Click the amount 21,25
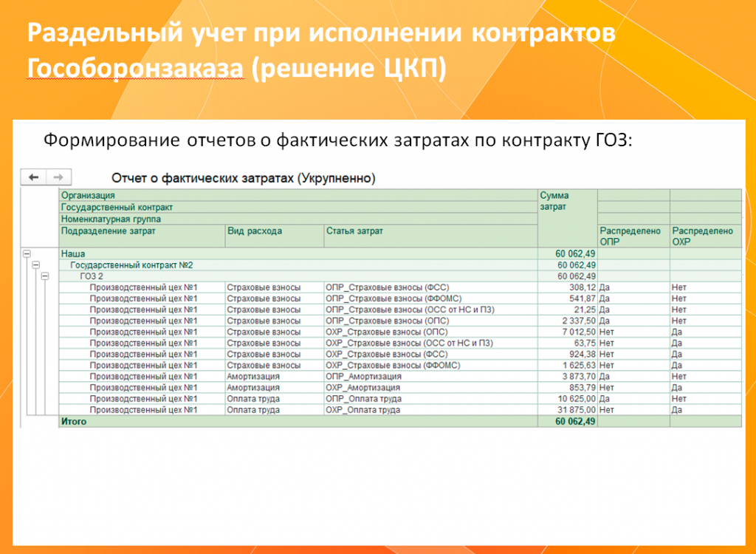Screen dimensions: 756x554 click(585, 310)
